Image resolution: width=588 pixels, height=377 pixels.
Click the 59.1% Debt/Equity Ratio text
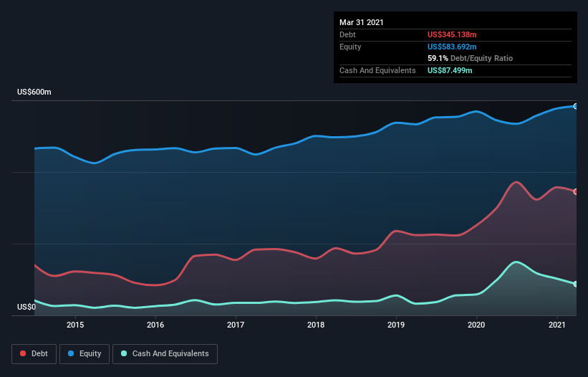pos(471,58)
